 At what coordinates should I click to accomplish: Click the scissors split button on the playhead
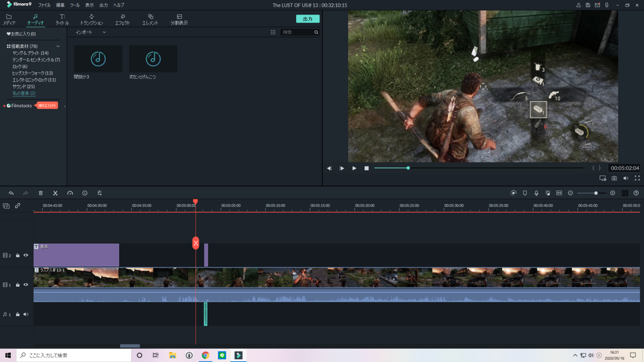coord(196,243)
